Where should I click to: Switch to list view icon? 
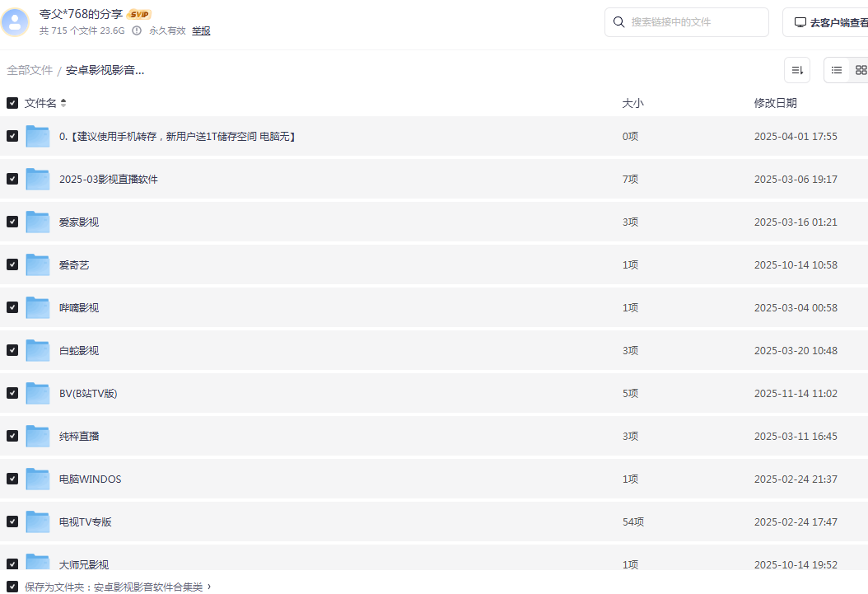click(836, 70)
